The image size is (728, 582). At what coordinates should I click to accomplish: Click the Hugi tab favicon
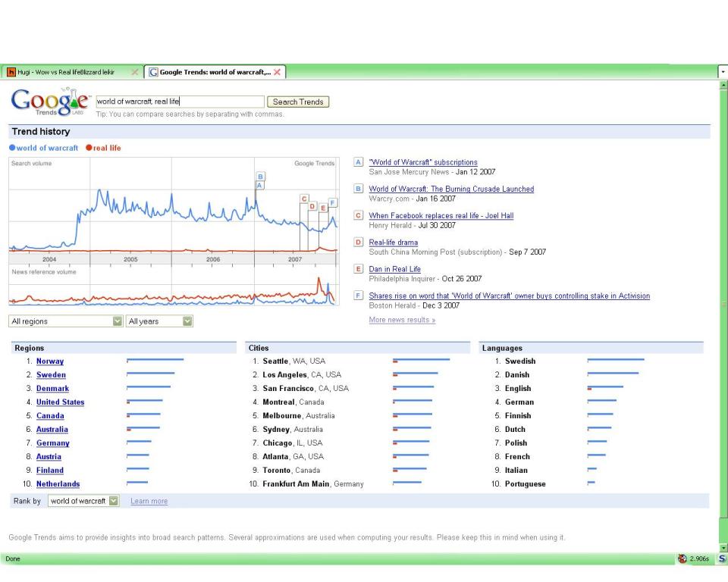pyautogui.click(x=11, y=72)
